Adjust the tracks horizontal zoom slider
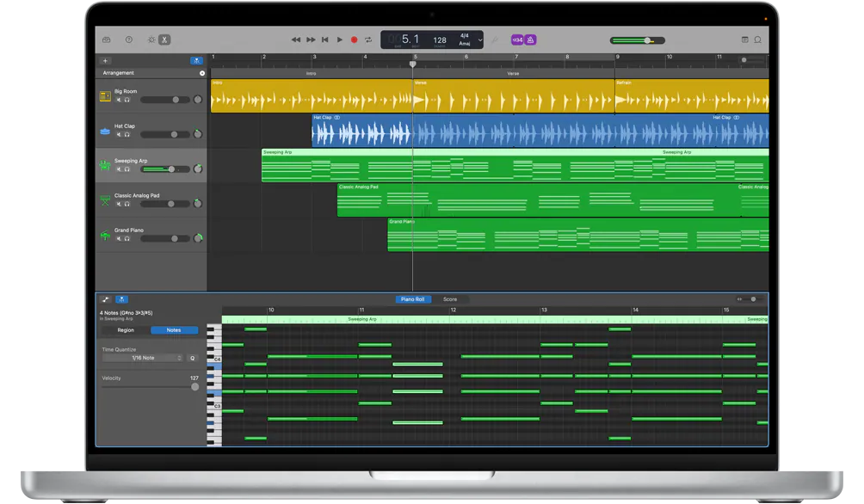 [x=751, y=60]
